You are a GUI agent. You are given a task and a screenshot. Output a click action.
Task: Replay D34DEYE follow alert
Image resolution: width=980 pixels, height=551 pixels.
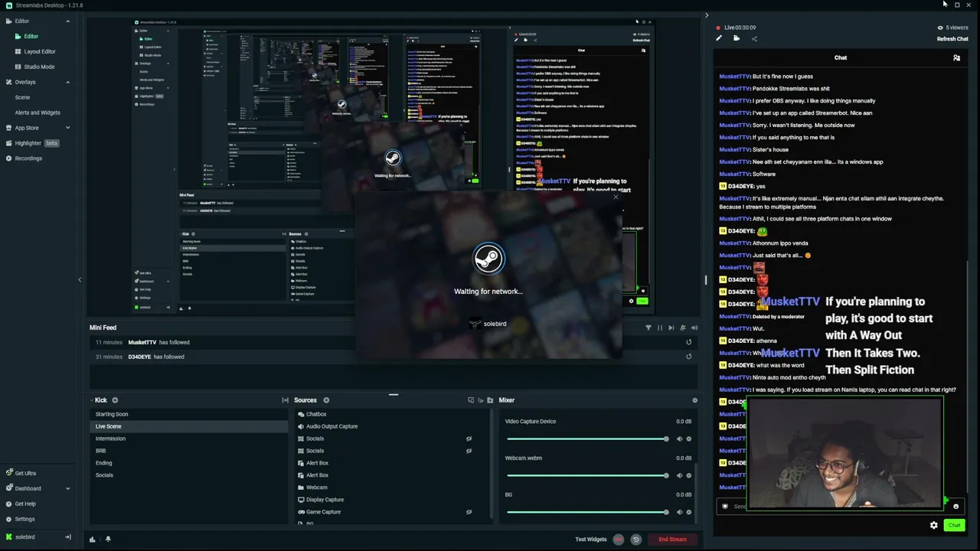[688, 357]
